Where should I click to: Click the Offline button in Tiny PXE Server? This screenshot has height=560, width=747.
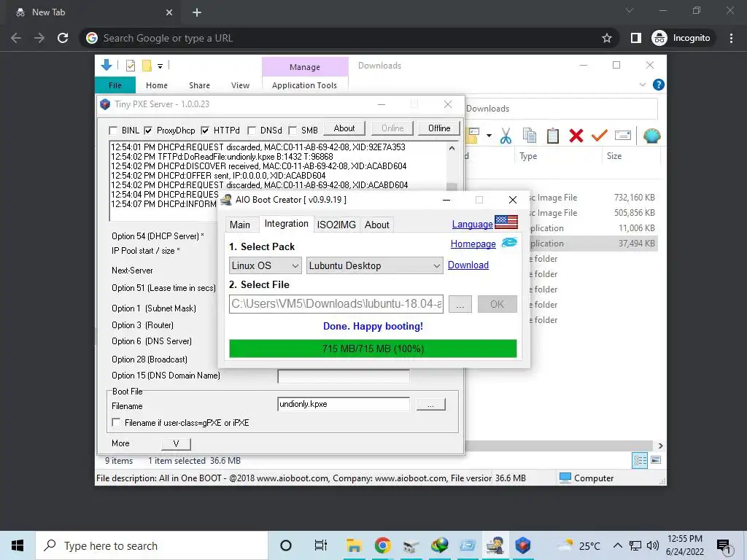tap(439, 128)
